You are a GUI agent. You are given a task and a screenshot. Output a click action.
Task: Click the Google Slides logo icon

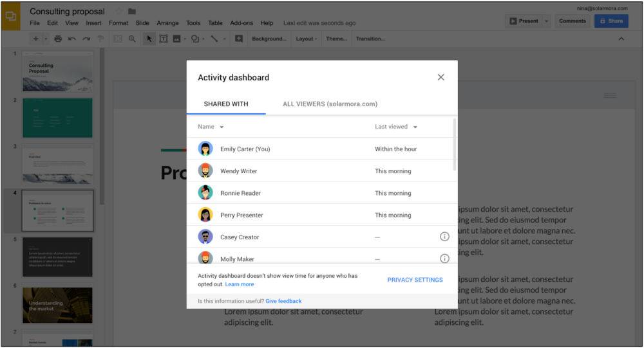click(x=11, y=17)
